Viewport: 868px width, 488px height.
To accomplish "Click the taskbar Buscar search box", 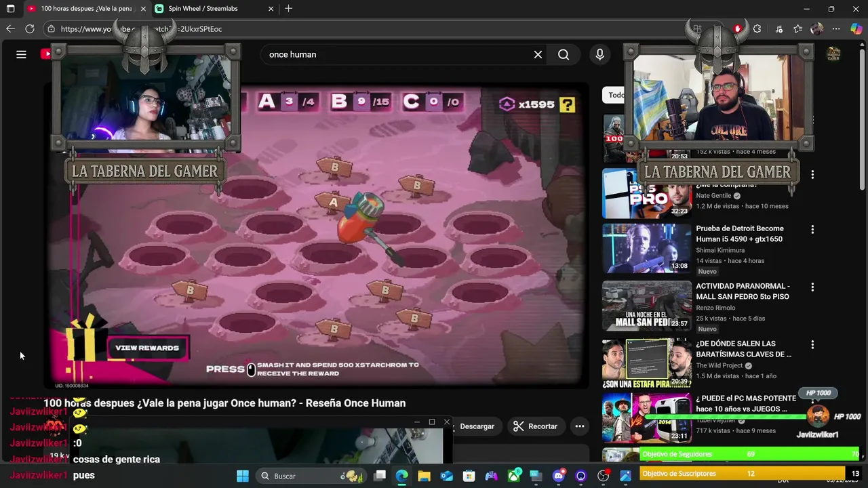I will pos(312,476).
